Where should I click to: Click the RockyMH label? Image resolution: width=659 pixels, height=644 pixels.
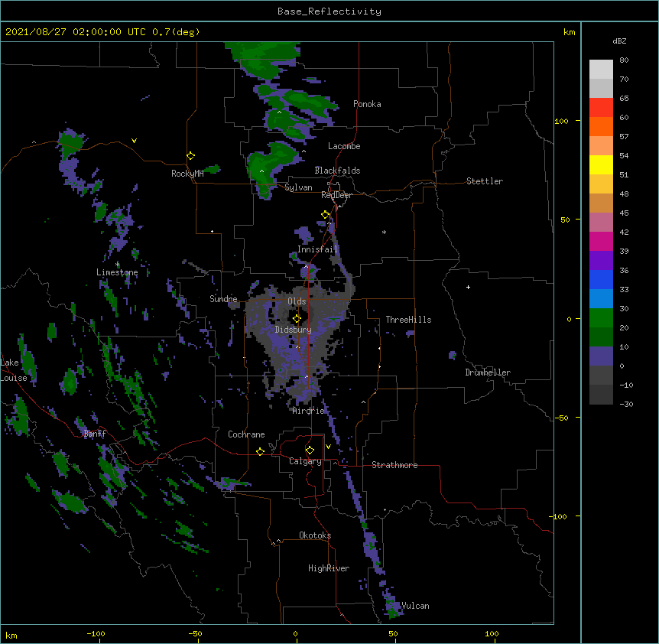pyautogui.click(x=187, y=174)
